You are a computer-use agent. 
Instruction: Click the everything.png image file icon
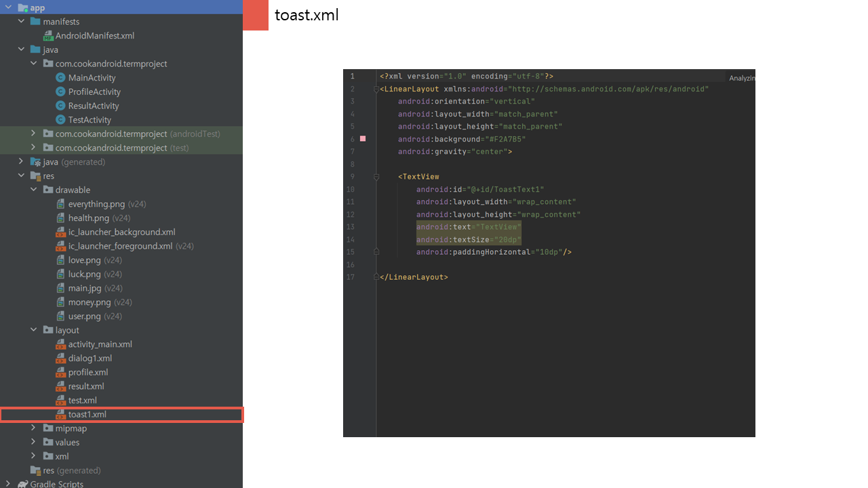tap(61, 204)
